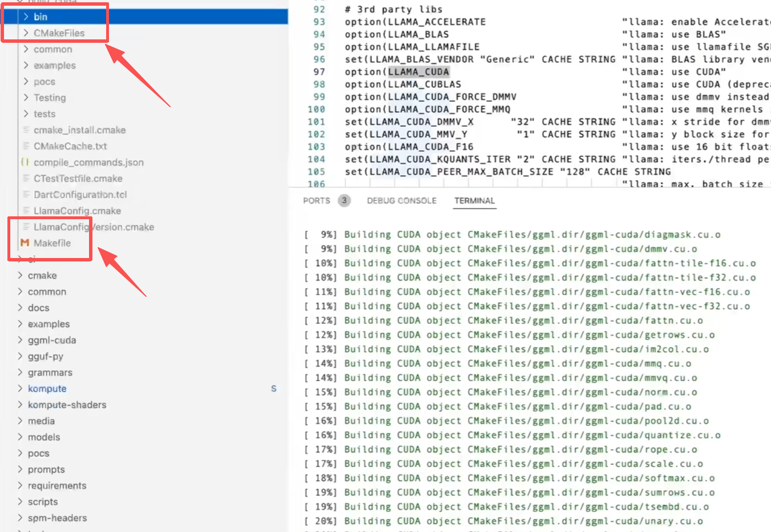Select the requirements folder

pos(57,486)
